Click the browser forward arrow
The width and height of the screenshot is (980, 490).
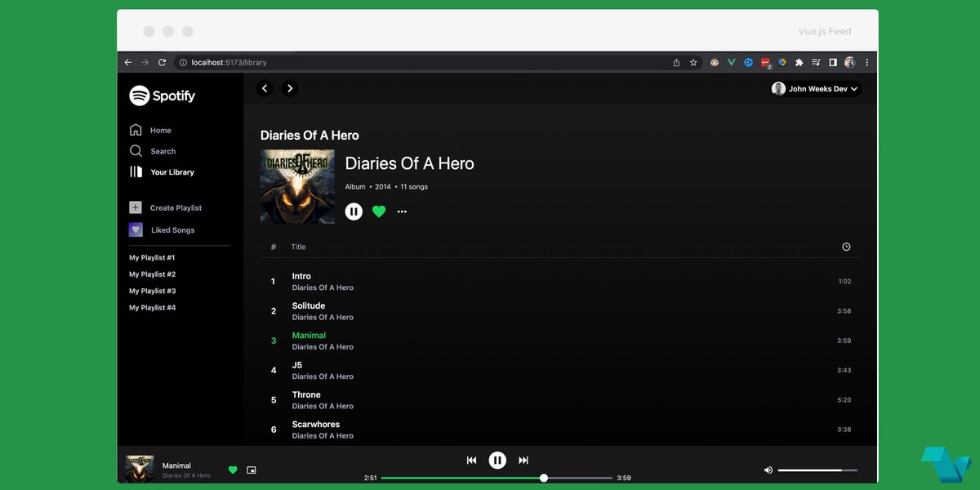[x=145, y=62]
